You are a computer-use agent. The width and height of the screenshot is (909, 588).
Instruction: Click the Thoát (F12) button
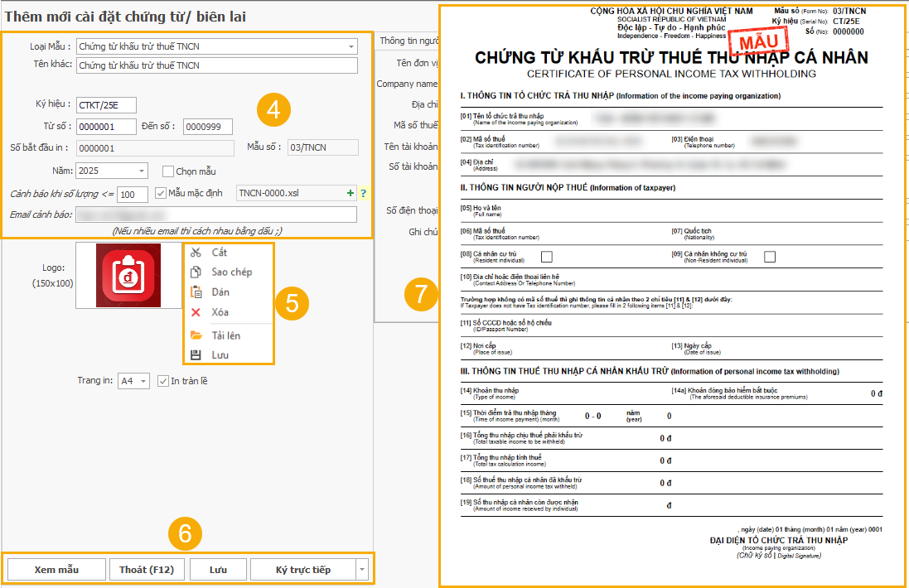tap(147, 570)
